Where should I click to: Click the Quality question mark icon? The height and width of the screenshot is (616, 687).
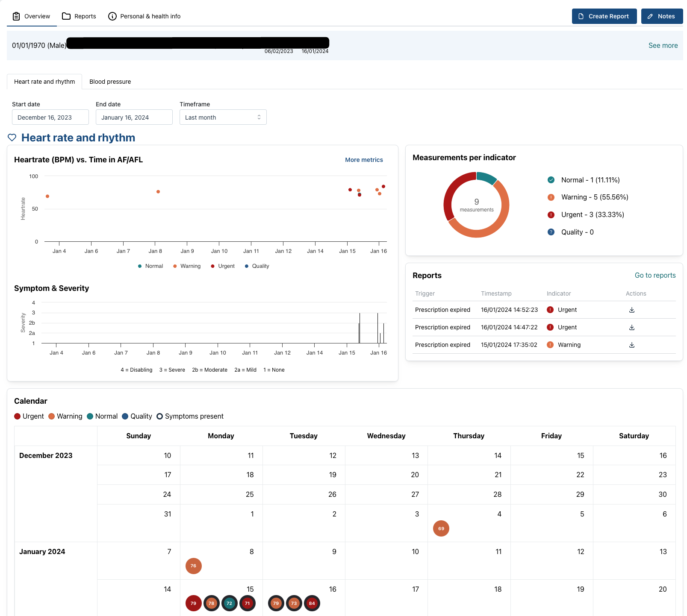(551, 232)
